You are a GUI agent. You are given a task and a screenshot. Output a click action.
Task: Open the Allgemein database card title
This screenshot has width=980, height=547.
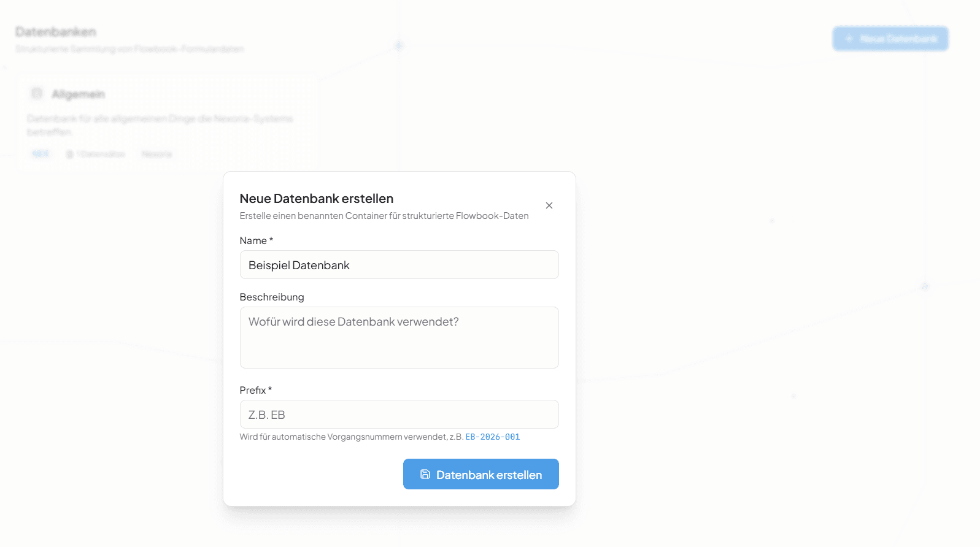(x=79, y=94)
